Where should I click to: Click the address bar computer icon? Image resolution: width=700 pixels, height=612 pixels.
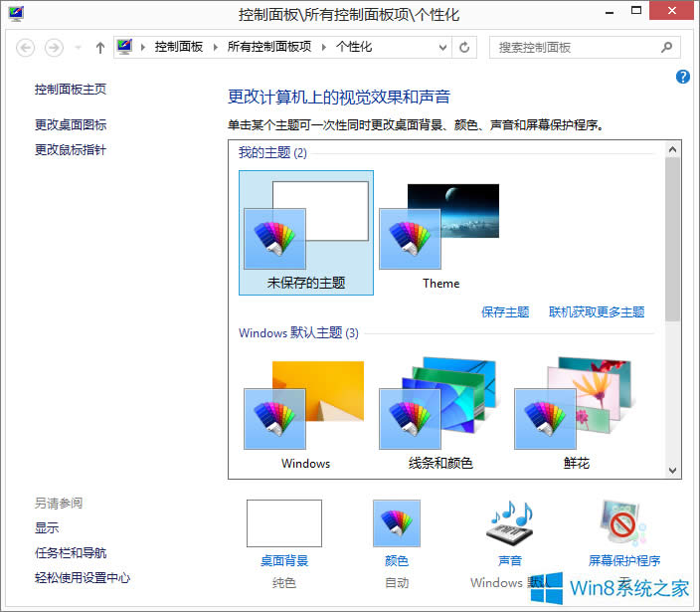coord(124,47)
